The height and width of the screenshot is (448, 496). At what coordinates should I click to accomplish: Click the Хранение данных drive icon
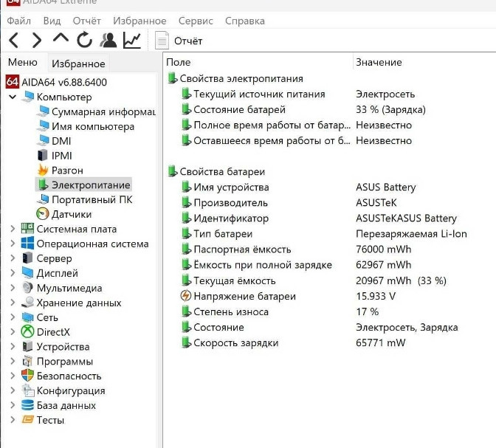[27, 302]
